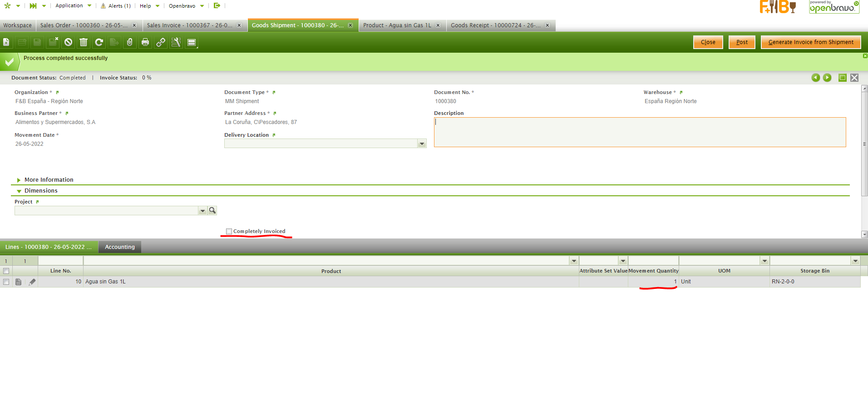Maximize the form section with square icon

(843, 78)
